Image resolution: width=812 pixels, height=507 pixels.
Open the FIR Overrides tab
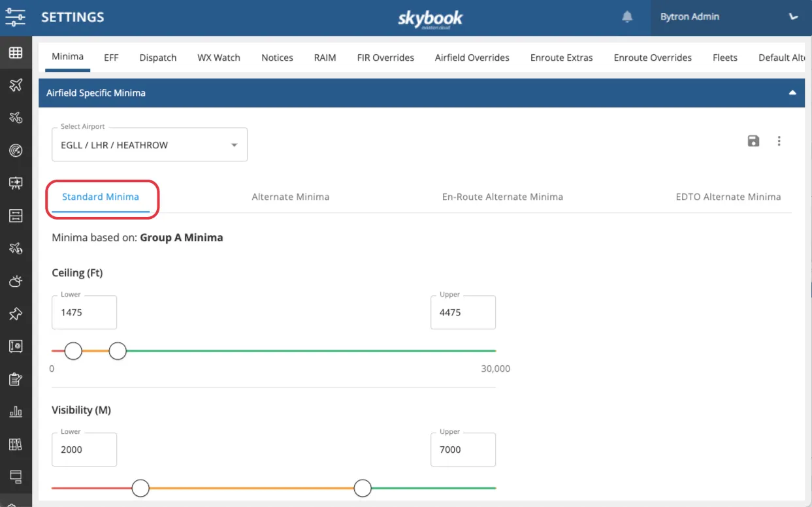point(385,57)
